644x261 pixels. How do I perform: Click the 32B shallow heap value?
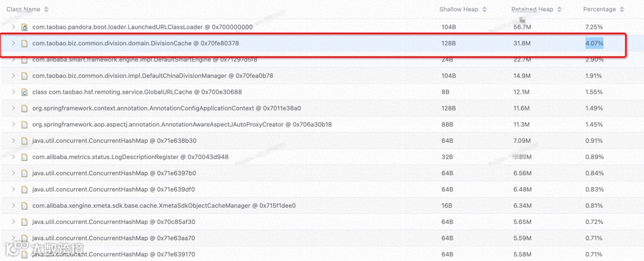[x=447, y=157]
